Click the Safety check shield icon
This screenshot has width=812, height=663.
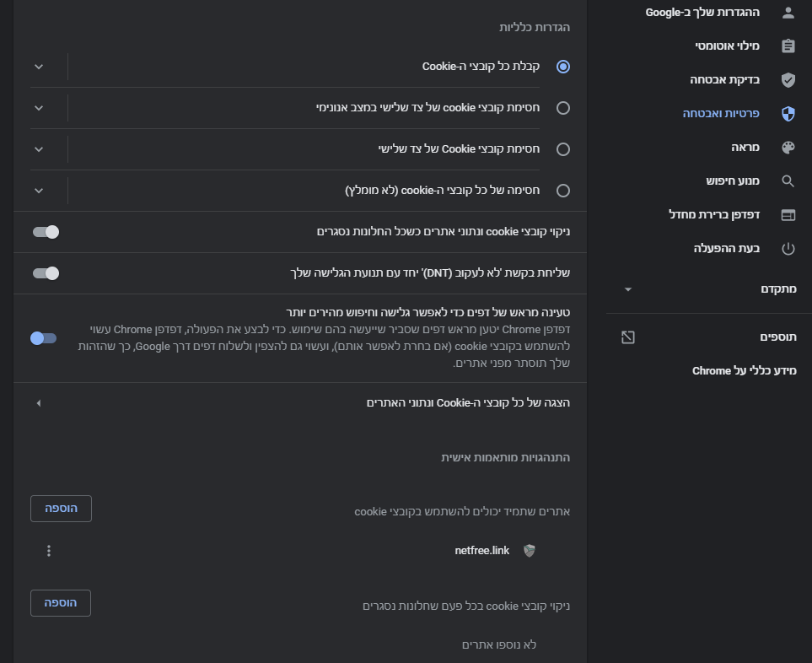[788, 80]
